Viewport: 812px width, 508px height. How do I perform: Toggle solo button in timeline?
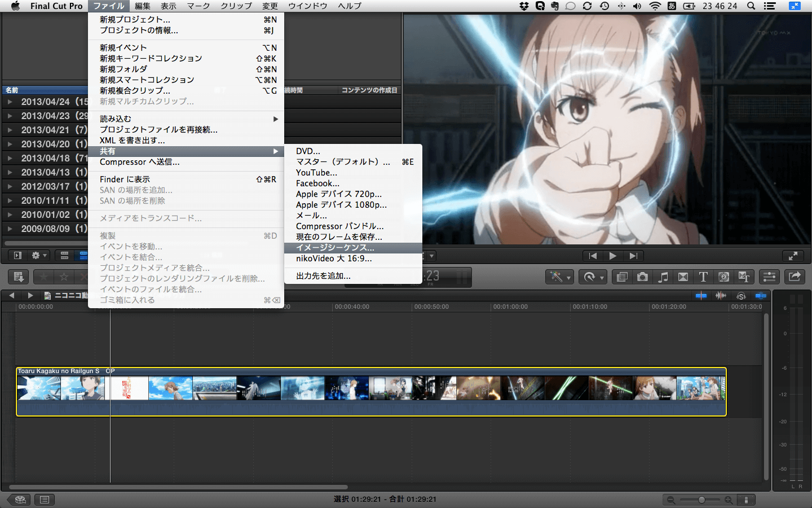[x=741, y=295]
